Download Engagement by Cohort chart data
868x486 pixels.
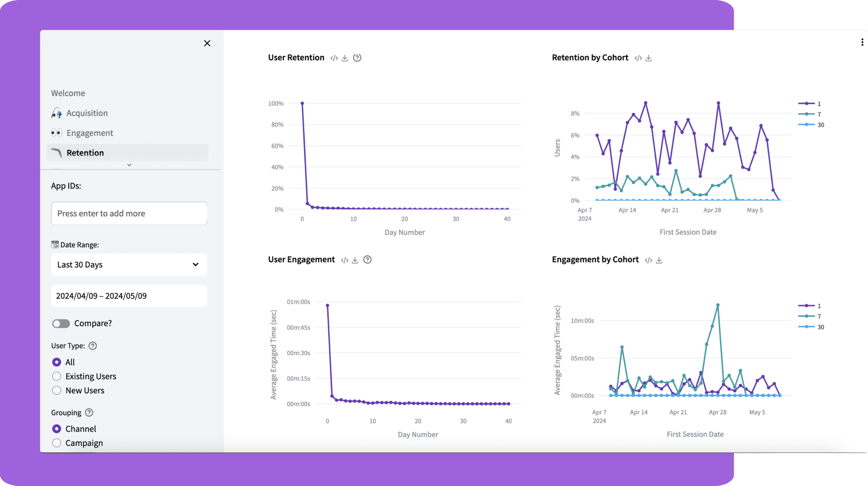coord(659,260)
